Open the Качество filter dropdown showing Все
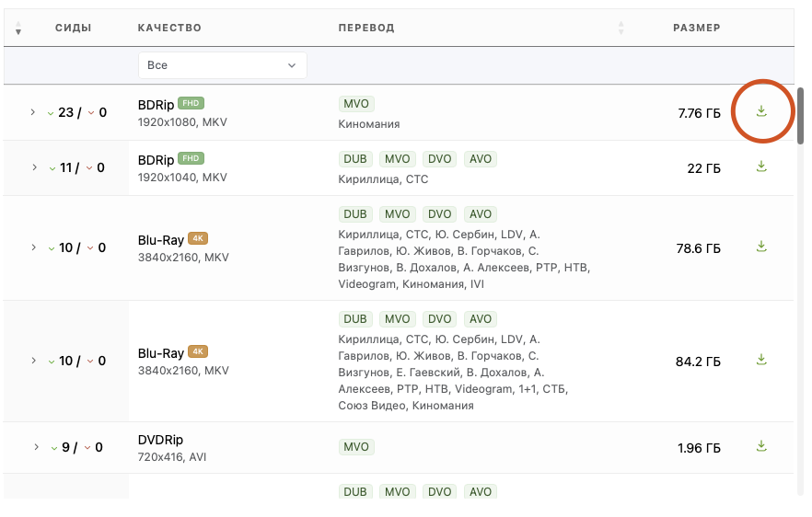The image size is (812, 517). 223,65
